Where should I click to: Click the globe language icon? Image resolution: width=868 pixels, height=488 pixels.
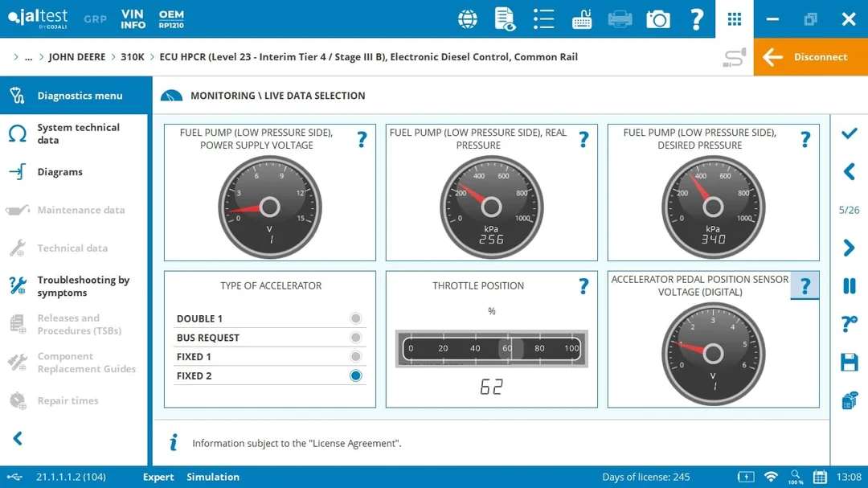tap(467, 19)
